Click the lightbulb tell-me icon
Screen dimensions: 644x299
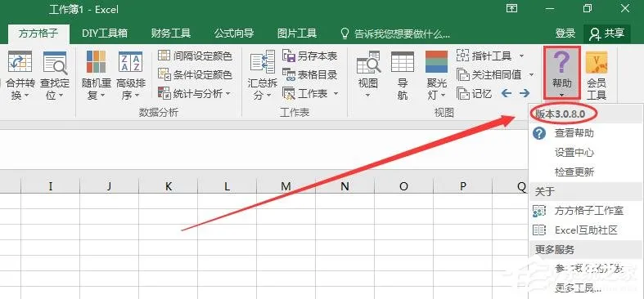pos(345,33)
